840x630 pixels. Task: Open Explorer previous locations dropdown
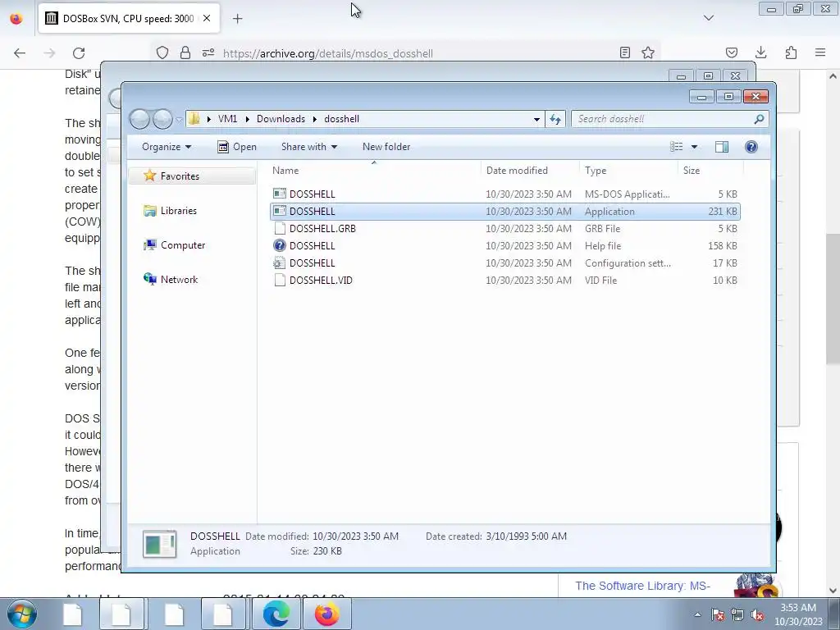click(x=536, y=119)
